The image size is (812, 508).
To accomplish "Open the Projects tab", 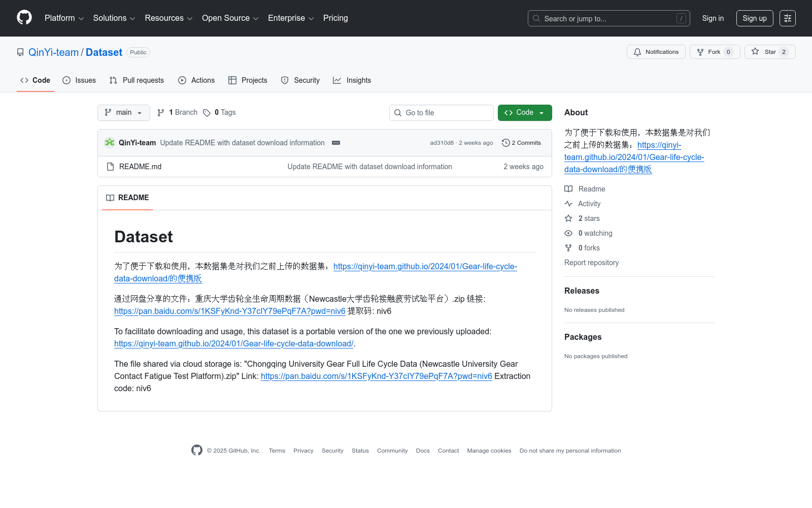I will [x=248, y=80].
